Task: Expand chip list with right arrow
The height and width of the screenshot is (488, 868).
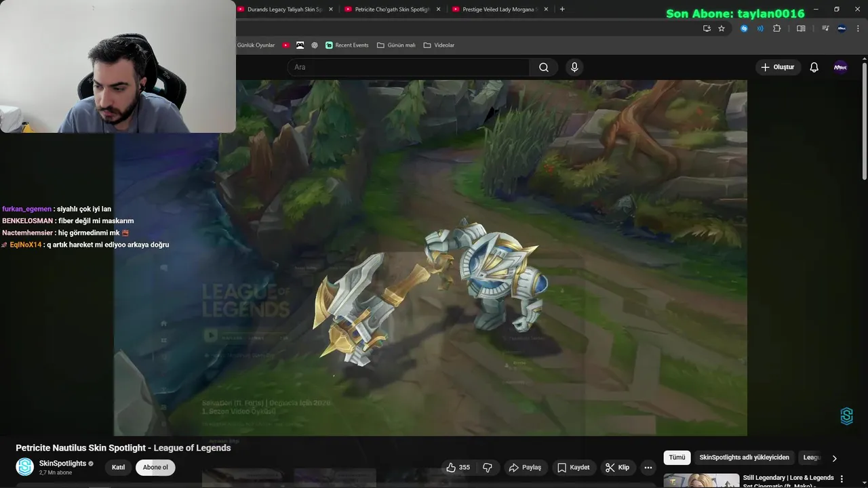Action: pyautogui.click(x=834, y=458)
